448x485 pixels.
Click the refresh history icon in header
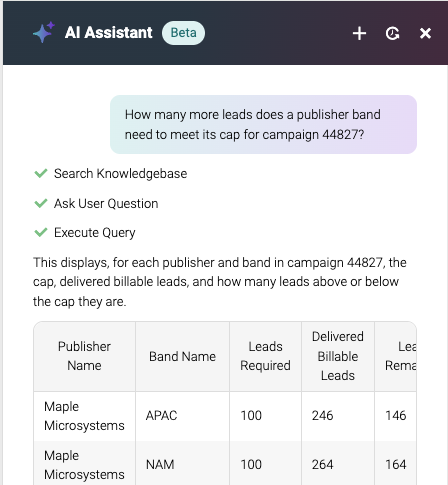[x=392, y=33]
